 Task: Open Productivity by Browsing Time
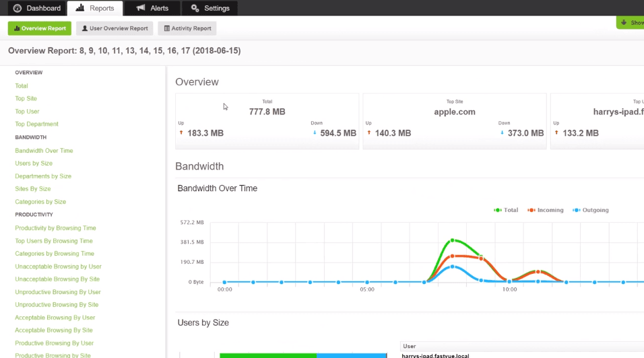tap(55, 228)
